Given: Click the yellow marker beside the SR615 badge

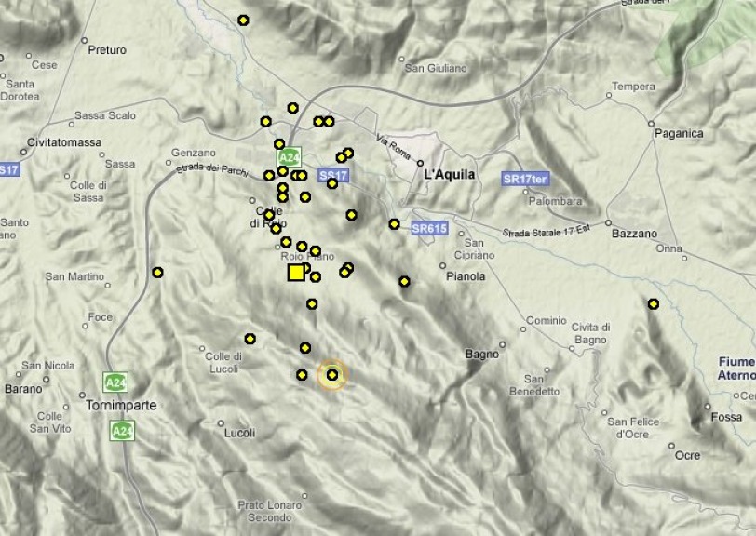Looking at the screenshot, I should [395, 224].
